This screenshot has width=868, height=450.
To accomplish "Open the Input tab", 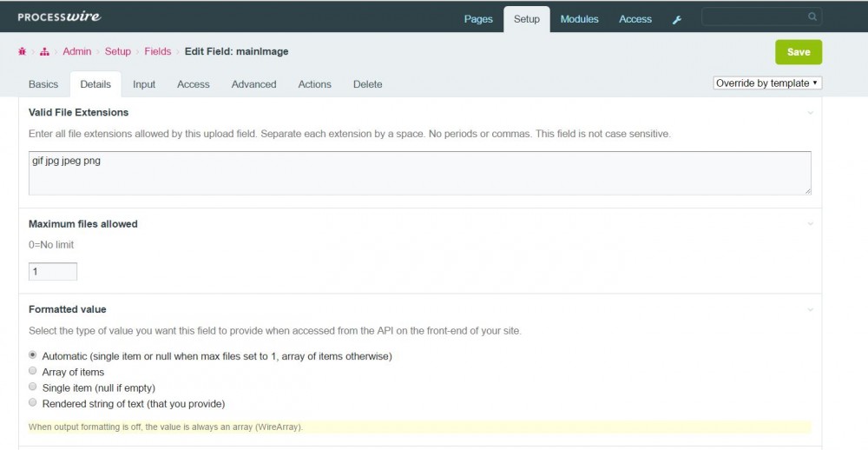I will (144, 84).
